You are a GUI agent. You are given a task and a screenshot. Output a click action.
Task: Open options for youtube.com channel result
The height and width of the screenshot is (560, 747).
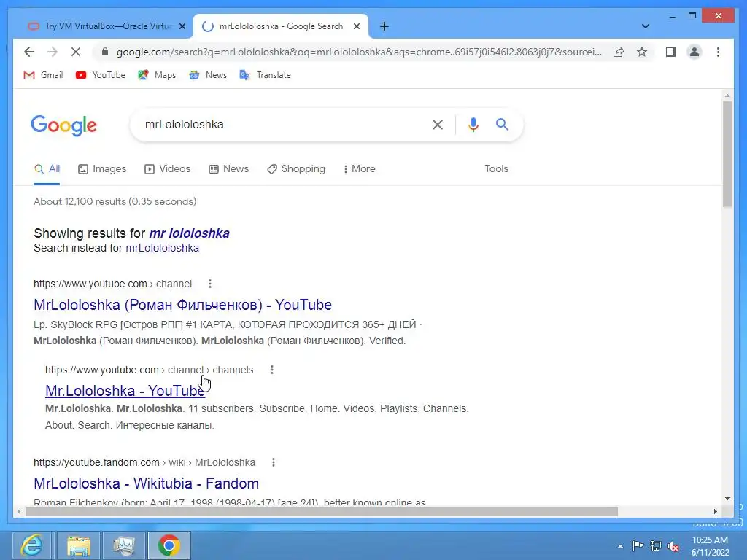209,284
